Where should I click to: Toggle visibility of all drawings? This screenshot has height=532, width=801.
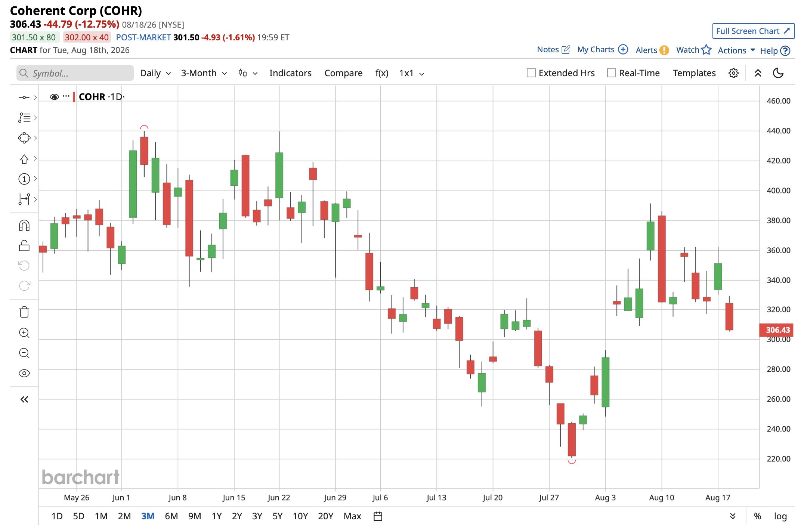tap(24, 373)
